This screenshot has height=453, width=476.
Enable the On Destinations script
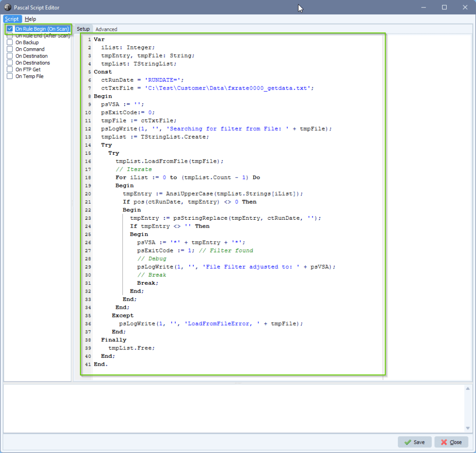coord(9,62)
